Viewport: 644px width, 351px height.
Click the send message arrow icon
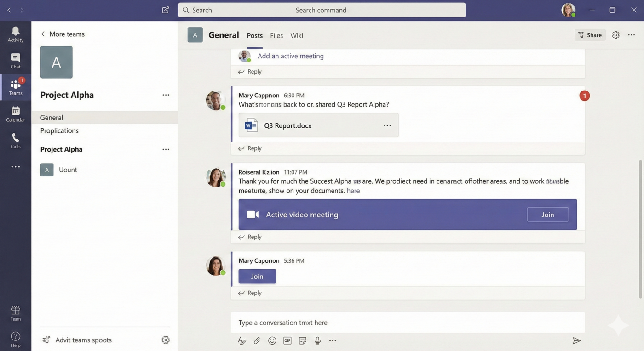pos(576,340)
